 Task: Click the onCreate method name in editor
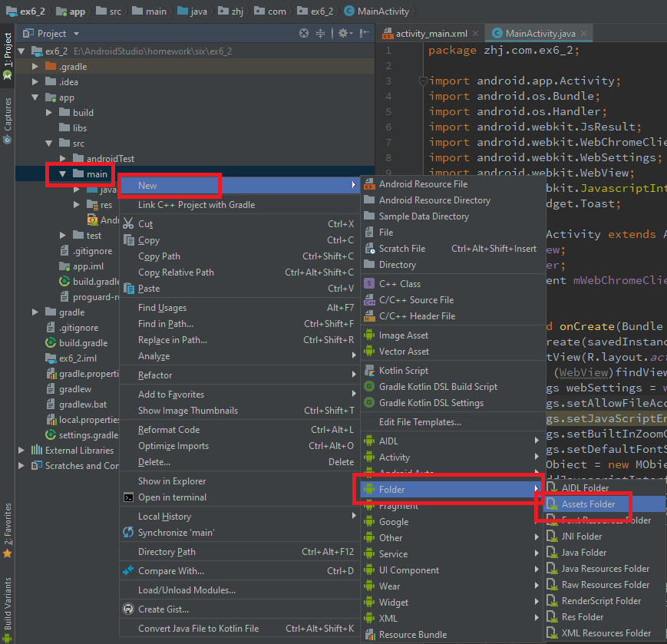point(586,327)
